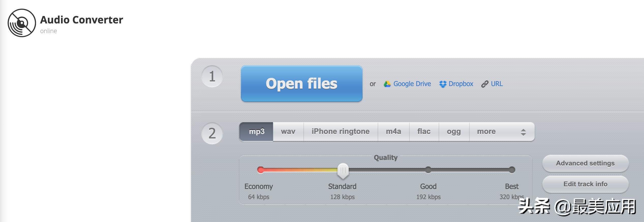Choose wav as output format
Viewport: 644px width, 222px height.
(288, 132)
